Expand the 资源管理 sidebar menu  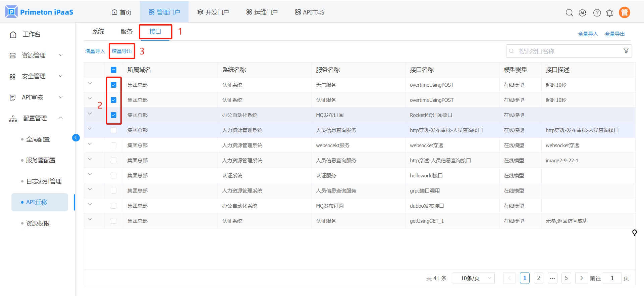click(x=36, y=55)
